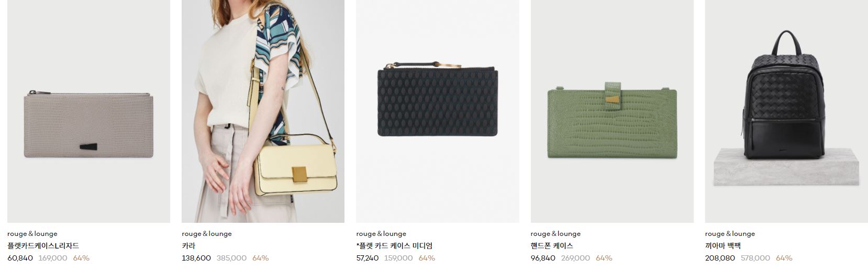View the yellow Kara shoulder bag photo

[x=263, y=111]
